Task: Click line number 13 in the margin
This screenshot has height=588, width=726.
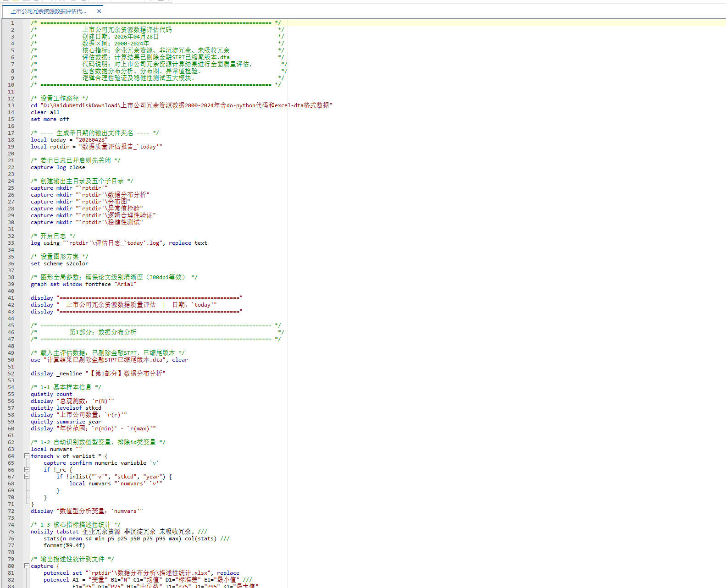Action: 11,105
